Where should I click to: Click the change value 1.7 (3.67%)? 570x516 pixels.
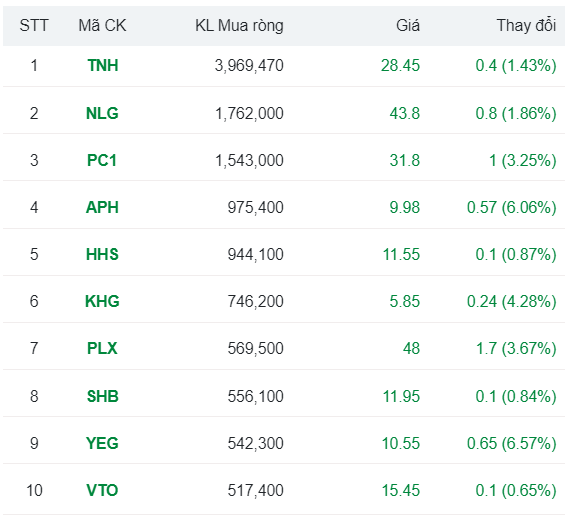point(516,348)
